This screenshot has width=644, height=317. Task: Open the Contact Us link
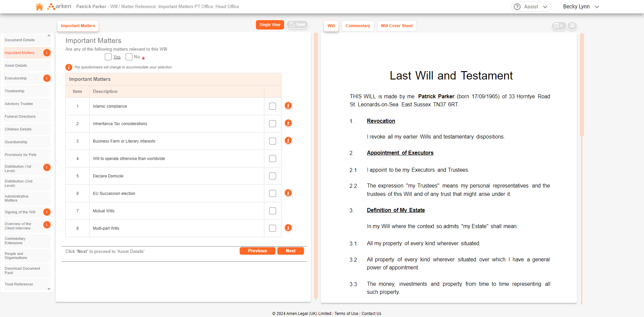371,314
